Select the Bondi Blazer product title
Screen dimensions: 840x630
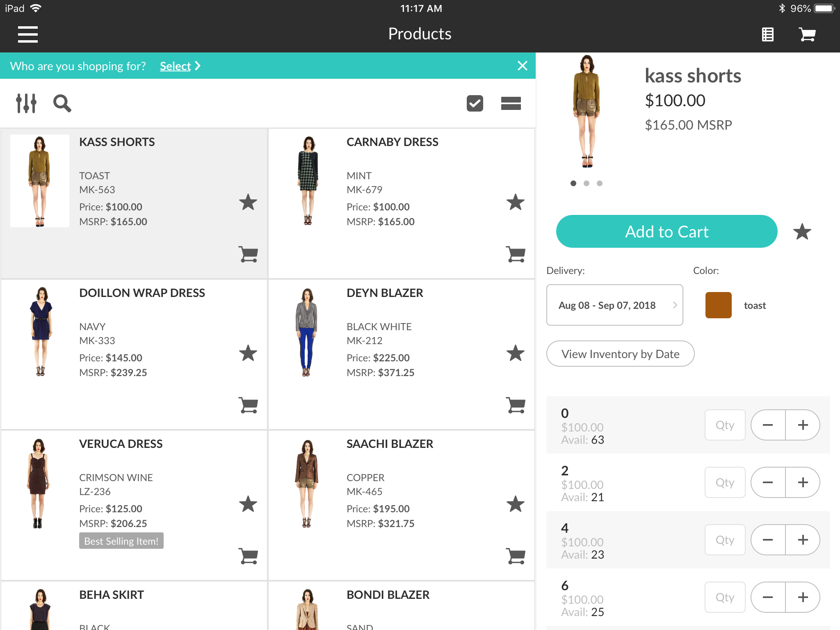click(x=388, y=595)
